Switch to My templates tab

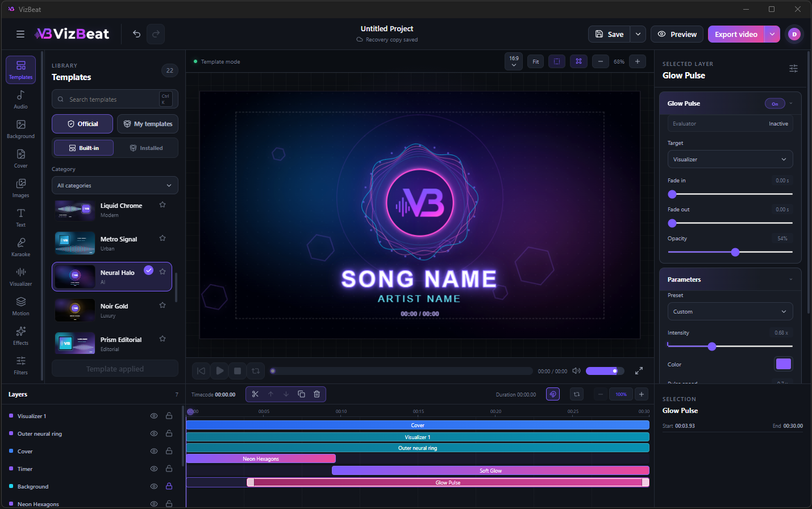(148, 124)
